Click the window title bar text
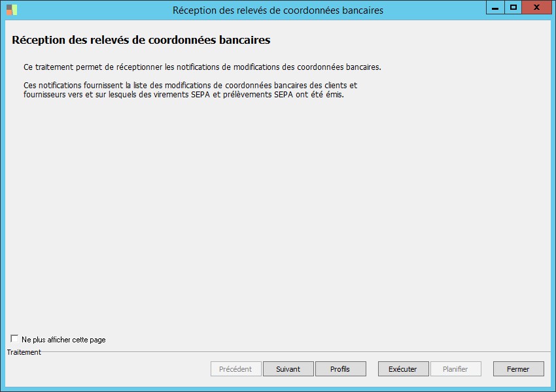Screen dimensions: 556x392 (277, 10)
